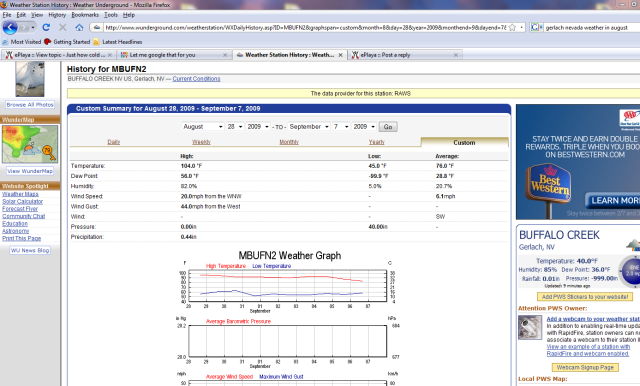Open the Tools menu
This screenshot has height=386, width=640.
(111, 15)
